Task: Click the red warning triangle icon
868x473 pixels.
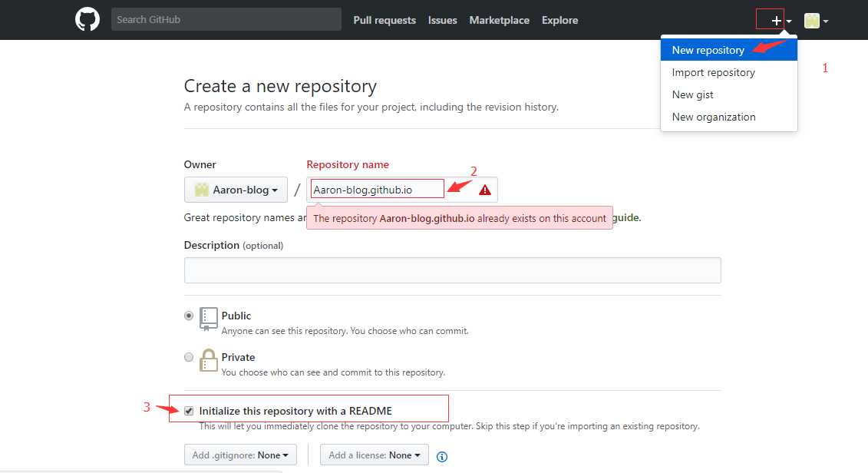Action: pyautogui.click(x=485, y=190)
